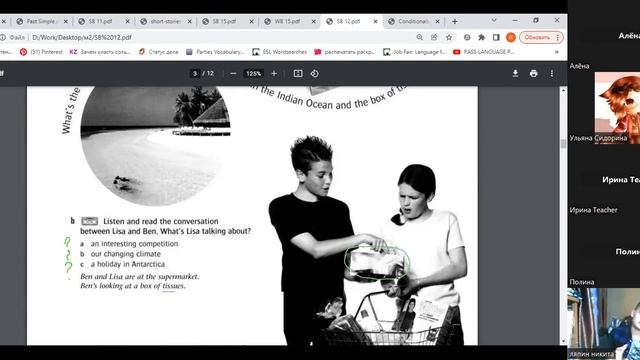
Task: Open the Parties Vocabulary bookmark
Action: (x=215, y=52)
